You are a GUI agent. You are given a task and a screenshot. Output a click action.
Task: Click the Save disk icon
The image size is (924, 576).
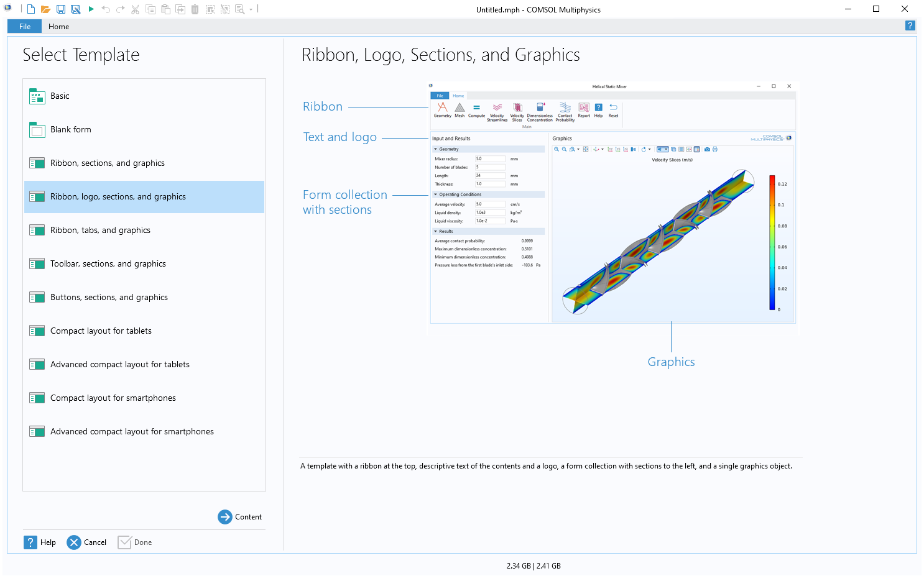coord(61,9)
